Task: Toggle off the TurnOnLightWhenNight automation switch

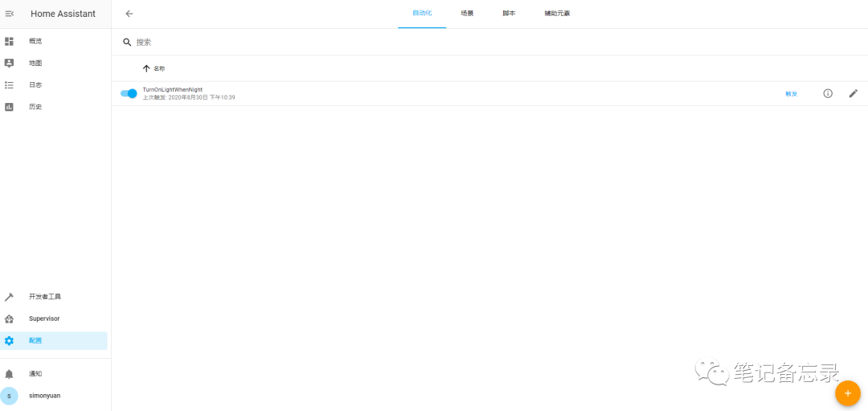Action: click(129, 93)
